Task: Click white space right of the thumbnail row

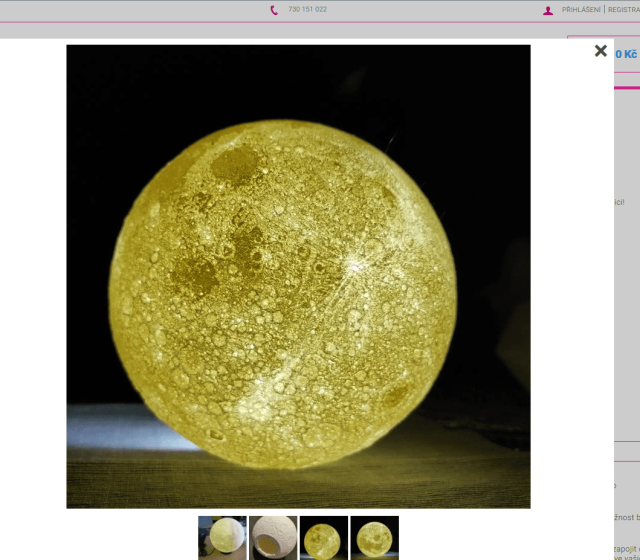Action: 500,538
